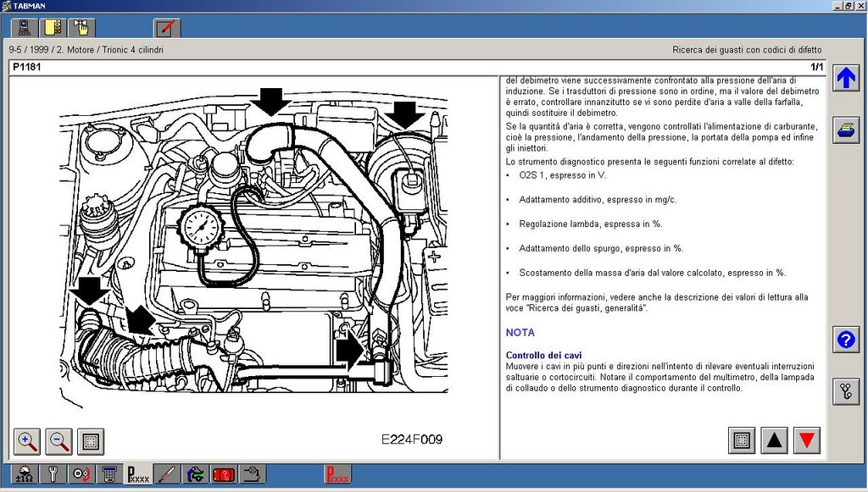Image resolution: width=868 pixels, height=492 pixels.
Task: Click the O2S 1, espresso in V. bullet
Action: (x=563, y=175)
